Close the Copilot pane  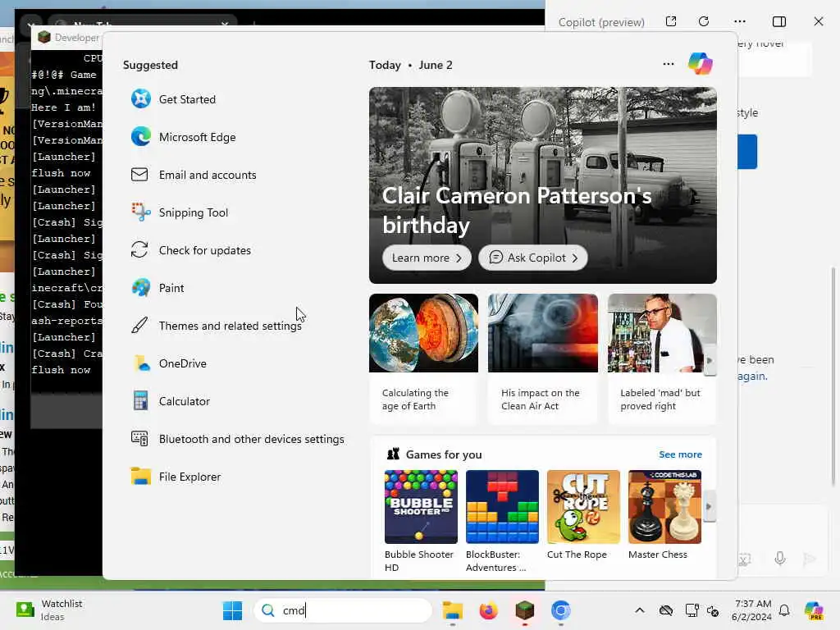tap(818, 21)
